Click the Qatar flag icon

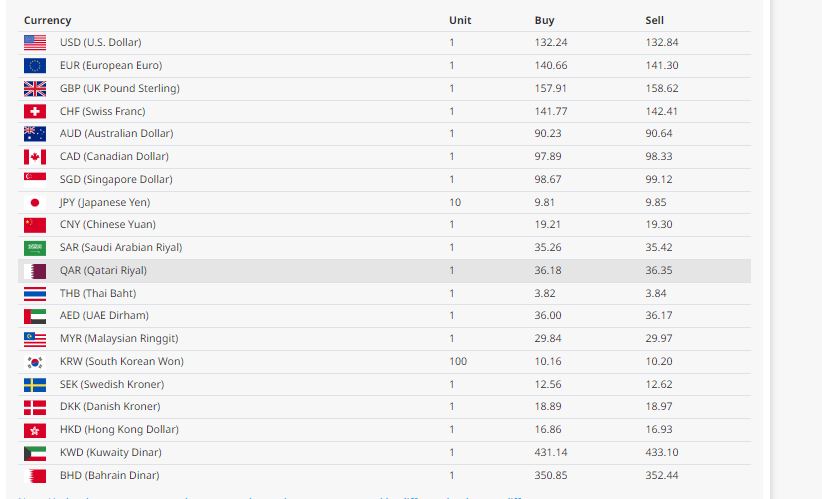[x=35, y=271]
